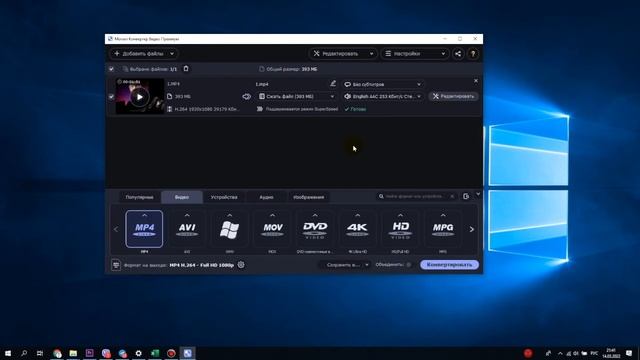Toggle the select all files checkbox
This screenshot has height=360, width=640.
[x=111, y=69]
